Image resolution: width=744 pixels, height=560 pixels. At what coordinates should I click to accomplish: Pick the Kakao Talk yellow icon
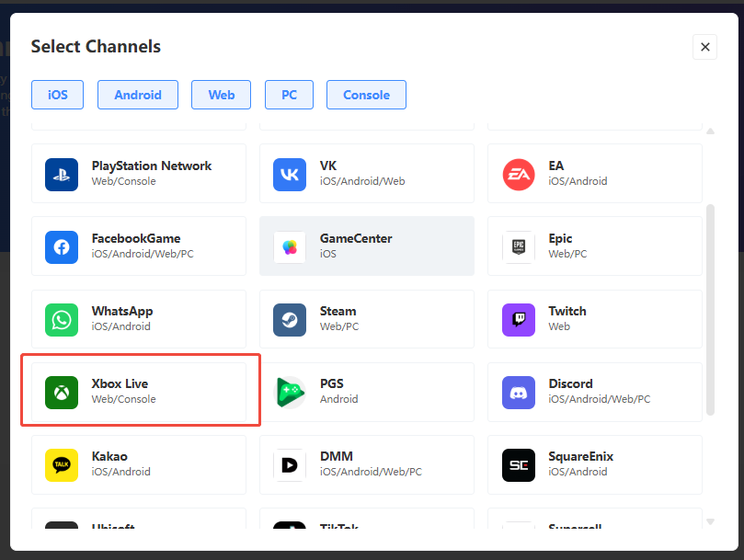click(x=62, y=464)
